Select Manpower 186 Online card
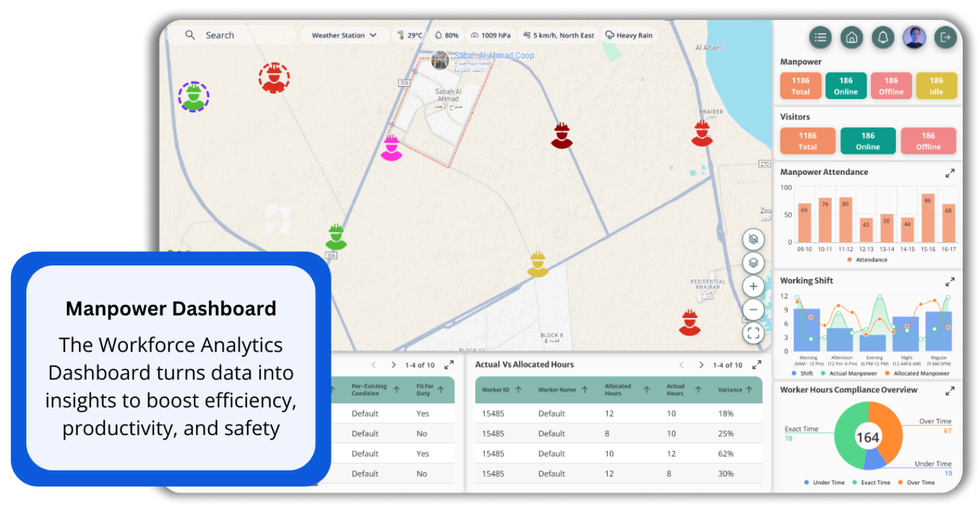Image resolution: width=980 pixels, height=527 pixels. click(846, 85)
